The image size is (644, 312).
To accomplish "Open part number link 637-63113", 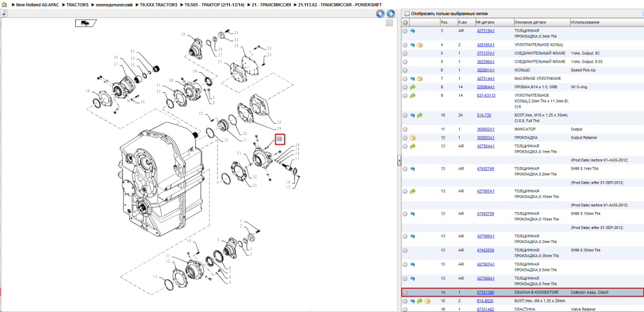I will pyautogui.click(x=486, y=95).
